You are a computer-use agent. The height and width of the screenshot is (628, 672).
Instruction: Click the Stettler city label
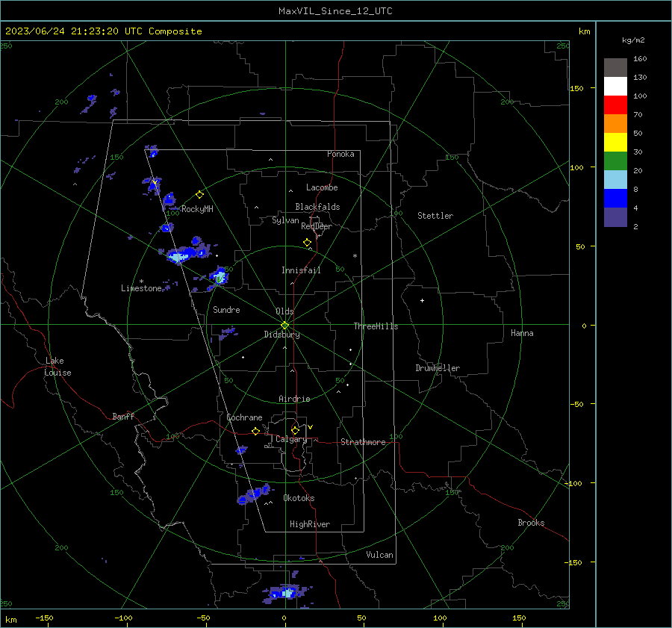pos(435,216)
